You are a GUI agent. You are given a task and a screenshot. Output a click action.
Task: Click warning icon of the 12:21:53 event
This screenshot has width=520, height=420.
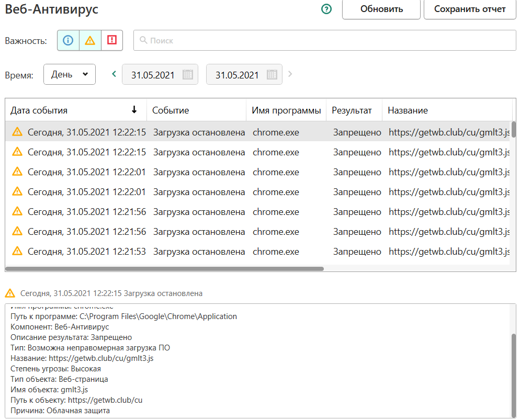[x=17, y=251]
